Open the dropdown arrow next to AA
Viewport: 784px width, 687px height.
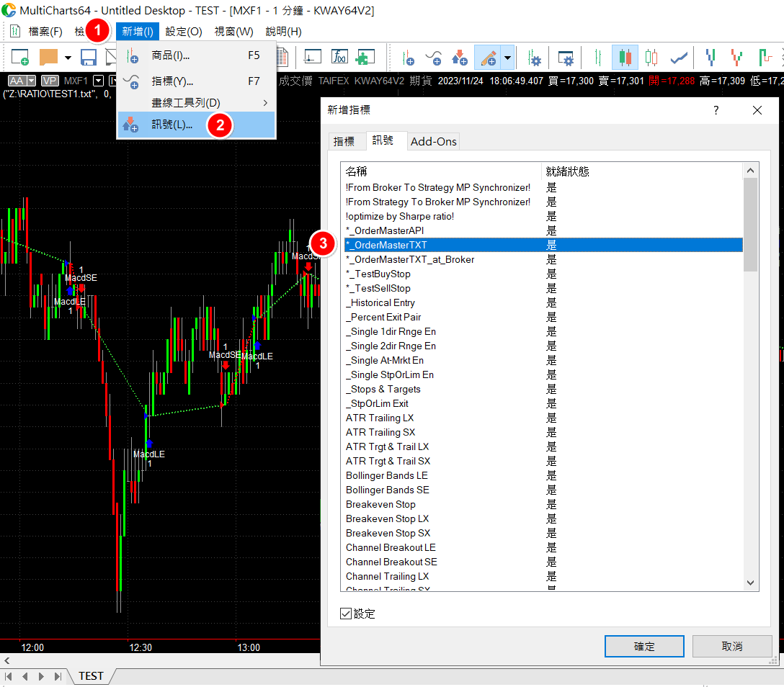[32, 81]
